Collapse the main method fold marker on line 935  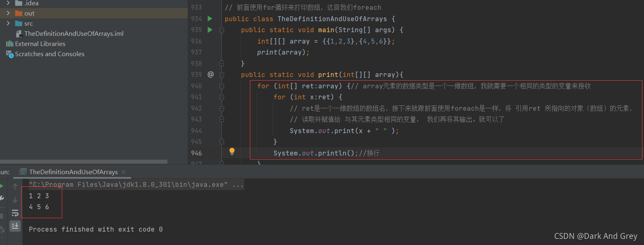point(222,30)
